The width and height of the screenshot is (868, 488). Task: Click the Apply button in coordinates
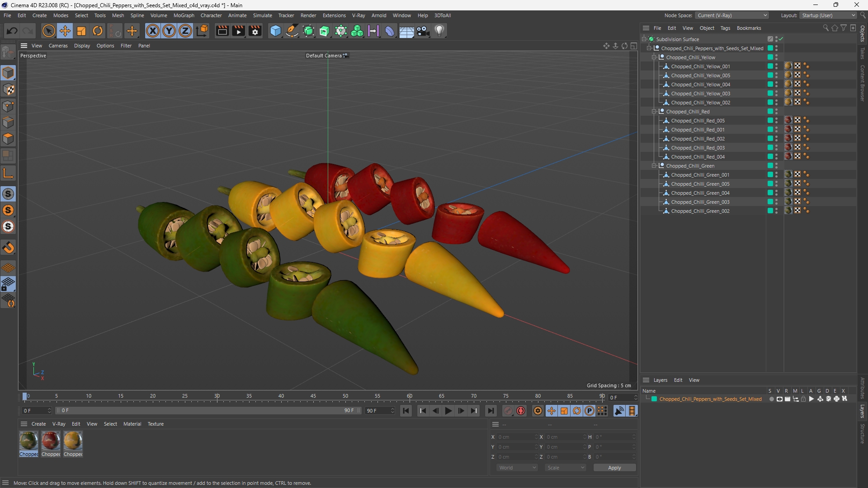tap(614, 468)
